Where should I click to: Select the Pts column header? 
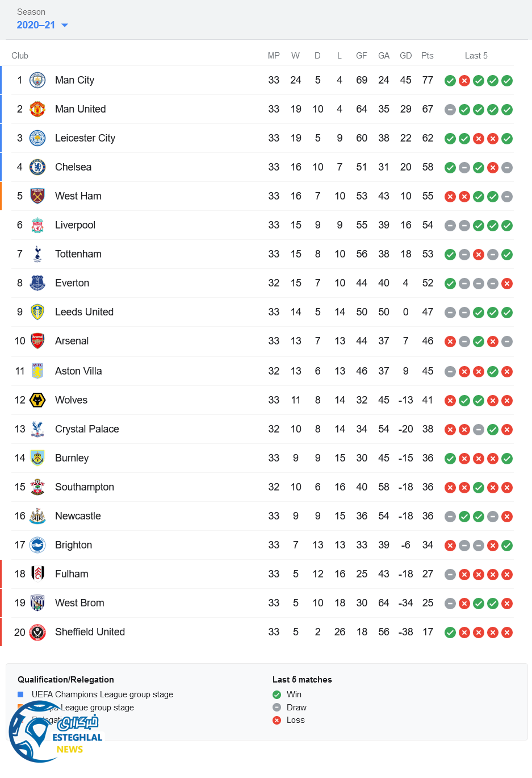coord(428,56)
